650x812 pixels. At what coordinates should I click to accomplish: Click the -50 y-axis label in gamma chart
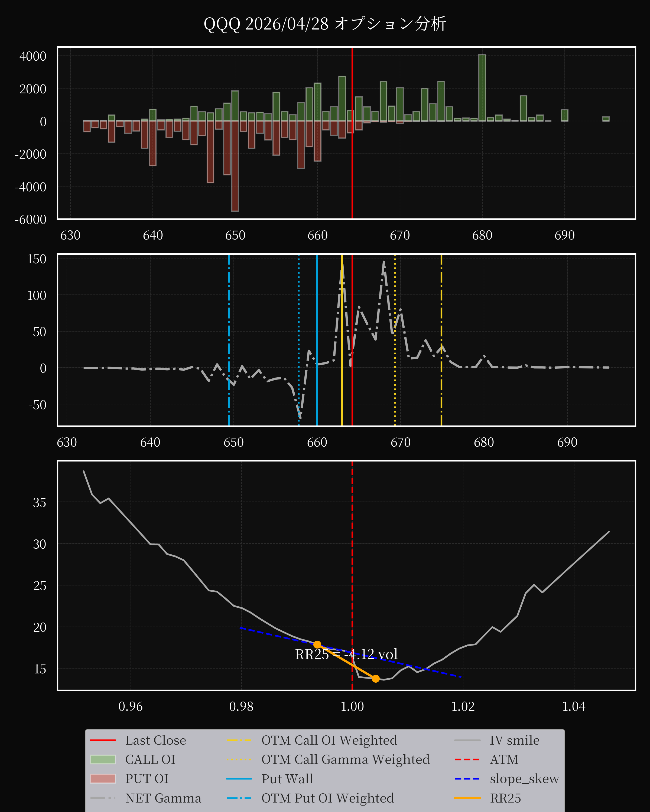[37, 405]
